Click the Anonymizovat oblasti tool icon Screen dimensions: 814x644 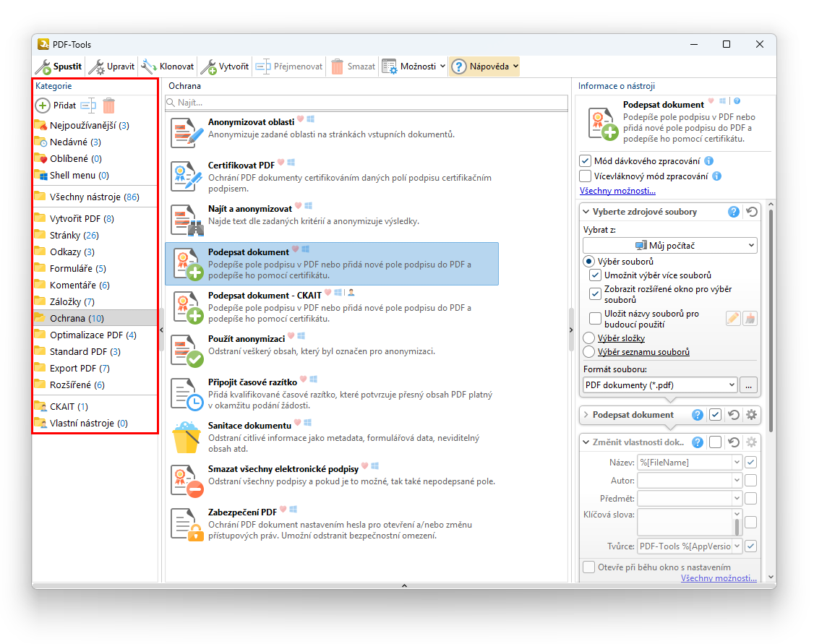coord(187,133)
